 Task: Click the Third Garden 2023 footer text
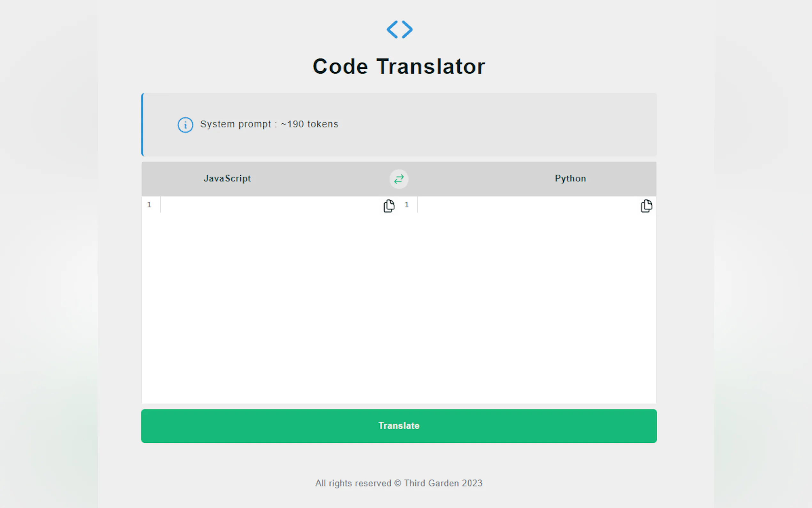(443, 483)
